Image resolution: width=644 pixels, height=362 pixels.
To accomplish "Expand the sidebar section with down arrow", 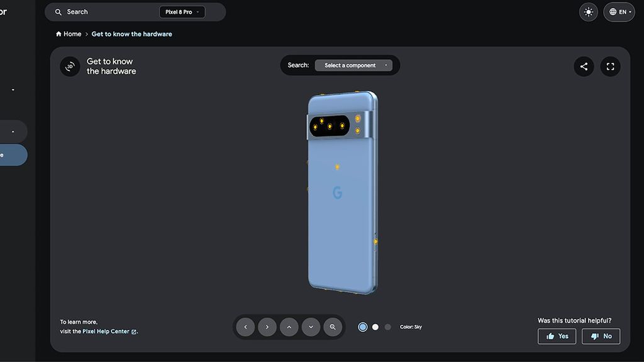I will tap(13, 90).
